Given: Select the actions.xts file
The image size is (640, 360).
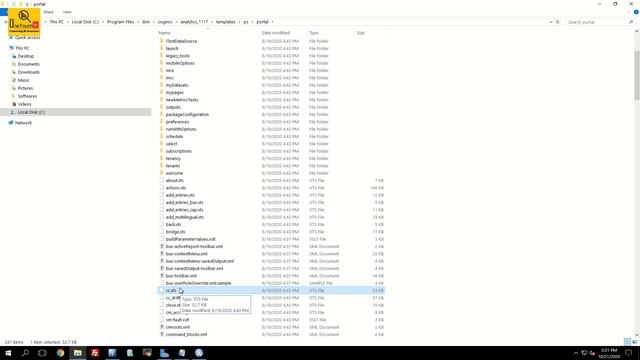Looking at the screenshot, I should pyautogui.click(x=176, y=188).
